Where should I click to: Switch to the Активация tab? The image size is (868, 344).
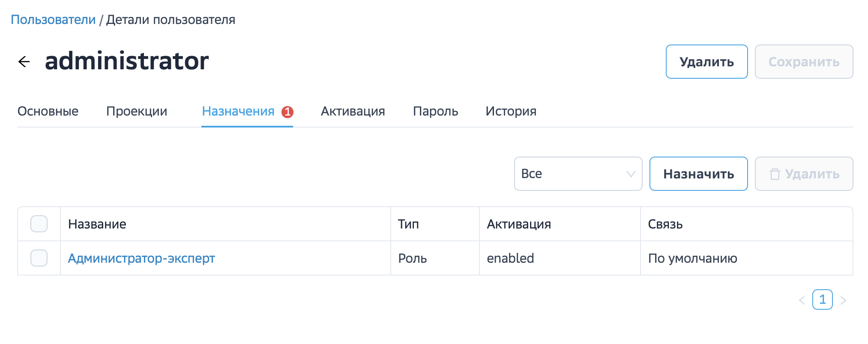click(x=353, y=111)
